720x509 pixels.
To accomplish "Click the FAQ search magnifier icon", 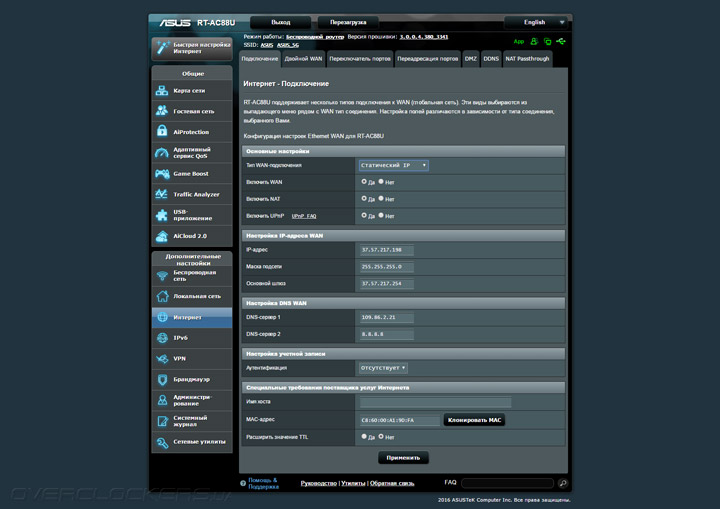I will [562, 483].
